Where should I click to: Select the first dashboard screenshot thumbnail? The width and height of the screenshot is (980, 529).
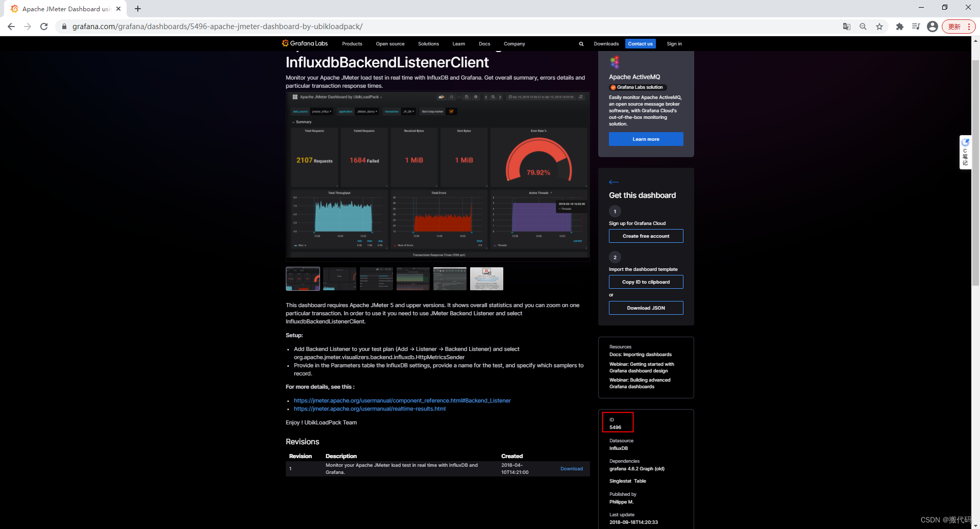click(303, 279)
